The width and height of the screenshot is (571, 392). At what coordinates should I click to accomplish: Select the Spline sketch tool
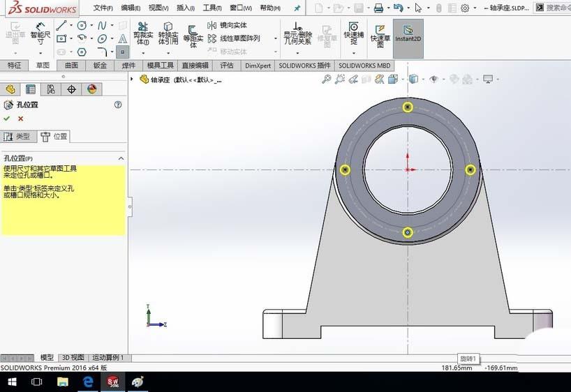(x=103, y=26)
